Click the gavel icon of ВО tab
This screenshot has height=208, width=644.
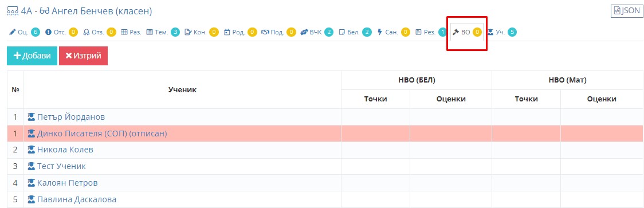point(455,32)
